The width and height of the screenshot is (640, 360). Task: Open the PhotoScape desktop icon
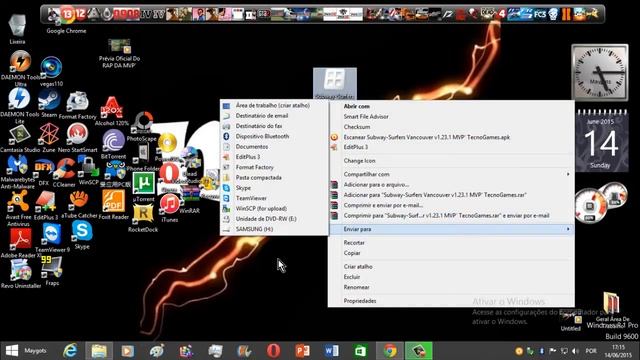(x=142, y=127)
